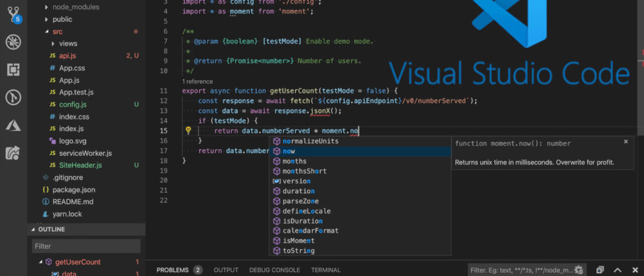Switch to the TERMINAL tab
Screen dimensions: 644x276
325,270
